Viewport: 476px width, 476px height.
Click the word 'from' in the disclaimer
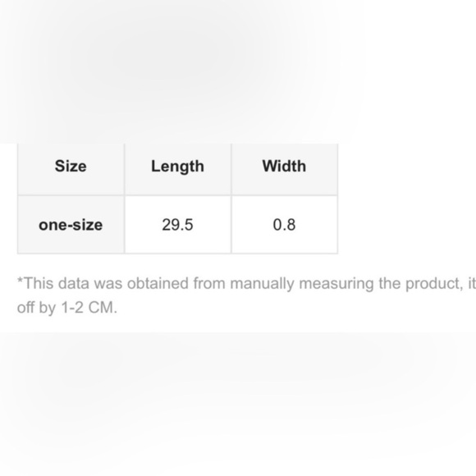(209, 283)
